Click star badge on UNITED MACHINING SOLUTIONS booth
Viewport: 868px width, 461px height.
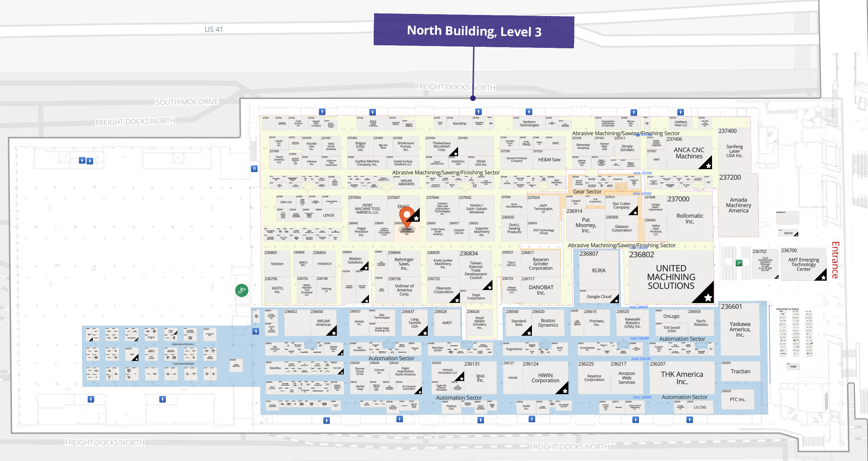pos(708,297)
